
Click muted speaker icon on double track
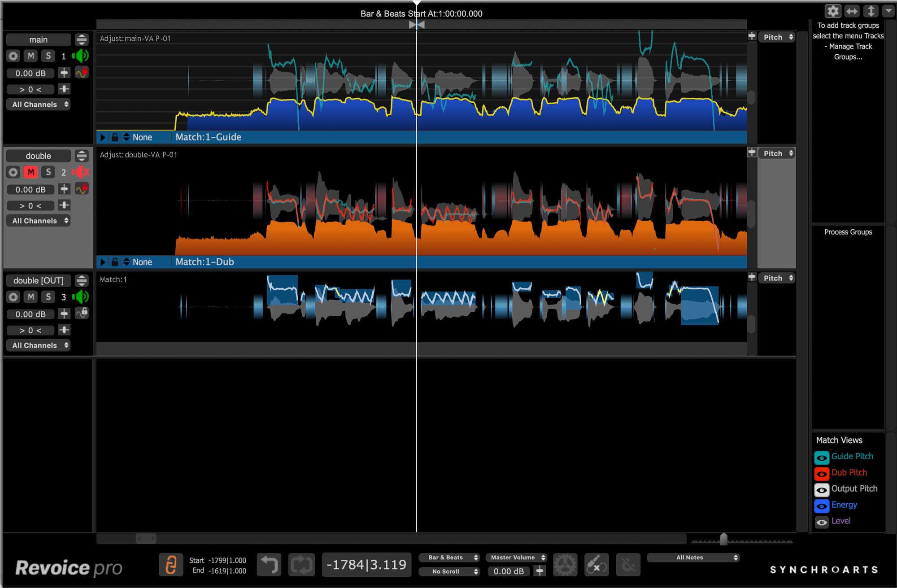click(x=81, y=172)
